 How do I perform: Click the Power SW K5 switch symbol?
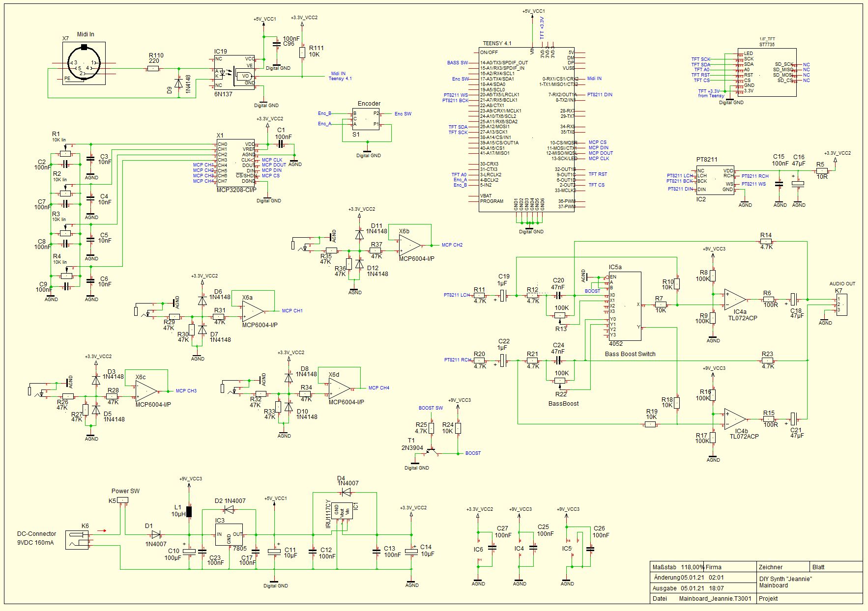point(122,500)
